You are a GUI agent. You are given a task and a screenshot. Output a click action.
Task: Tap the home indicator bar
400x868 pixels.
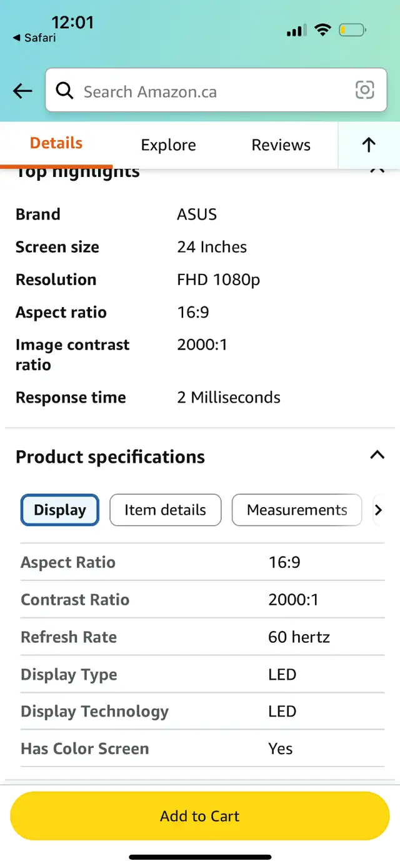(x=200, y=857)
